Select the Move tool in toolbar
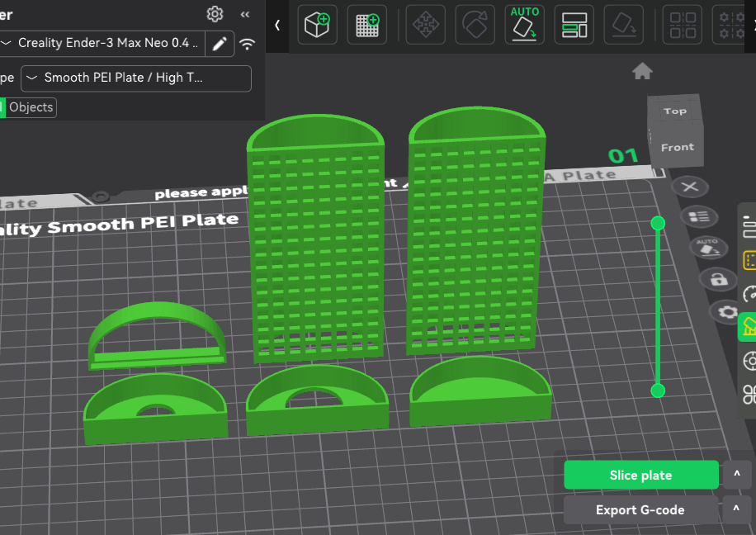Image resolution: width=756 pixels, height=535 pixels. 426,25
